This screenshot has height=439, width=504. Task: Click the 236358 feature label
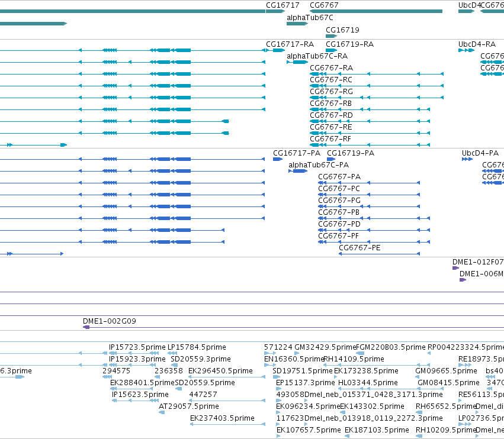click(x=169, y=370)
